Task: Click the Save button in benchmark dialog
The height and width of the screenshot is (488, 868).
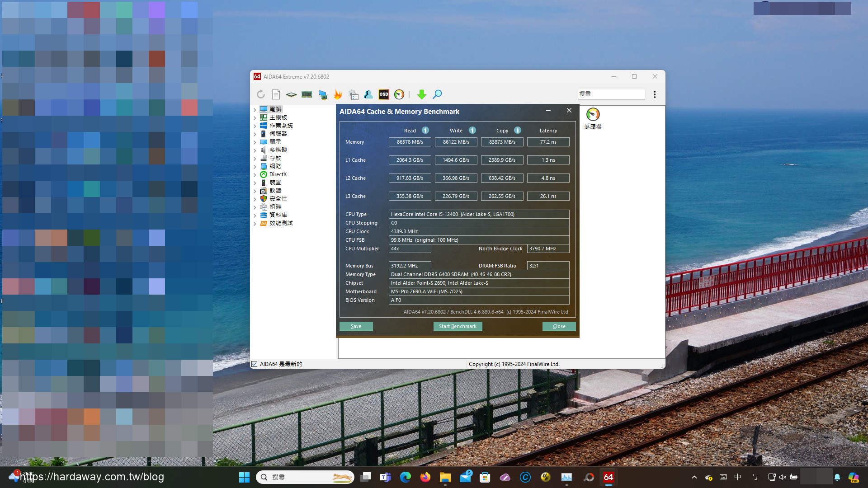Action: pyautogui.click(x=356, y=326)
